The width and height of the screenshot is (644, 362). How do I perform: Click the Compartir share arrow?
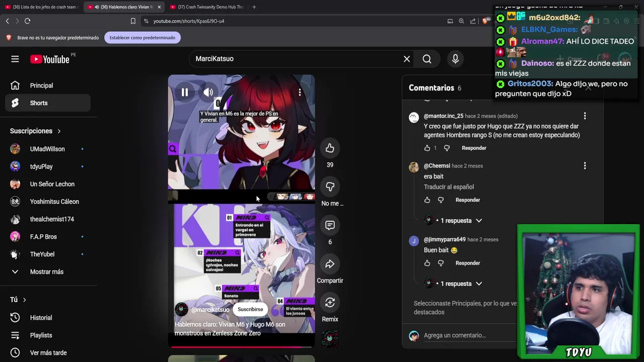click(330, 264)
